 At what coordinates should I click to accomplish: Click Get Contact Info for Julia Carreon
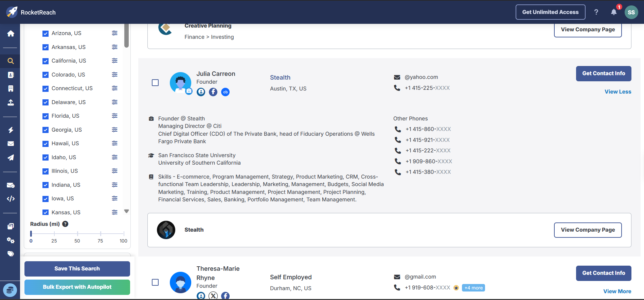click(x=604, y=73)
